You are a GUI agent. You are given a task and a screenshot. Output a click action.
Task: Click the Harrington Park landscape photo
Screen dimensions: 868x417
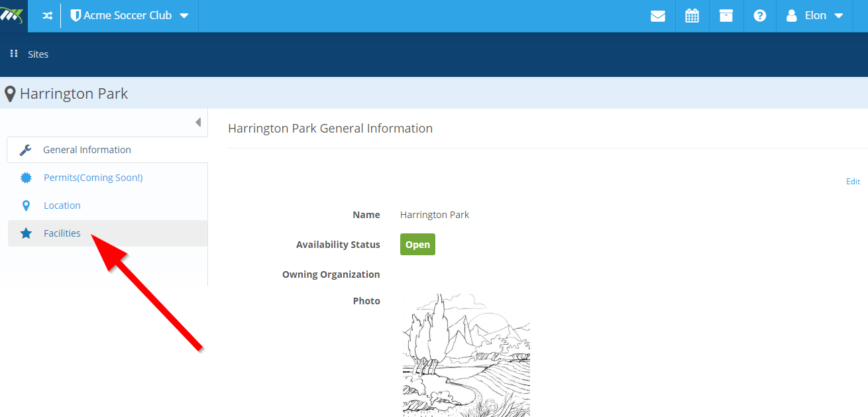(x=466, y=355)
